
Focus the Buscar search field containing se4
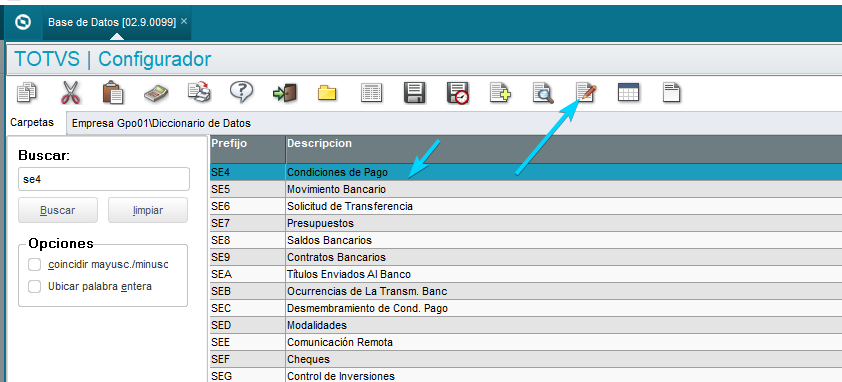(104, 179)
